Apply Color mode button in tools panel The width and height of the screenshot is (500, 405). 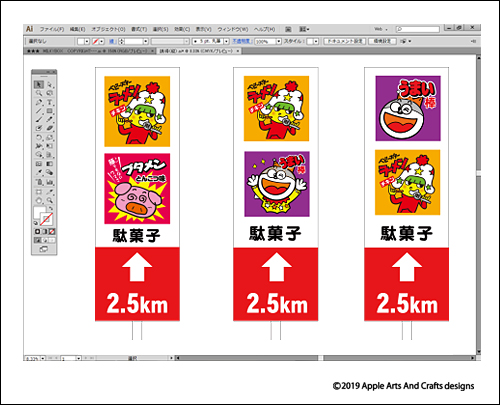point(38,231)
